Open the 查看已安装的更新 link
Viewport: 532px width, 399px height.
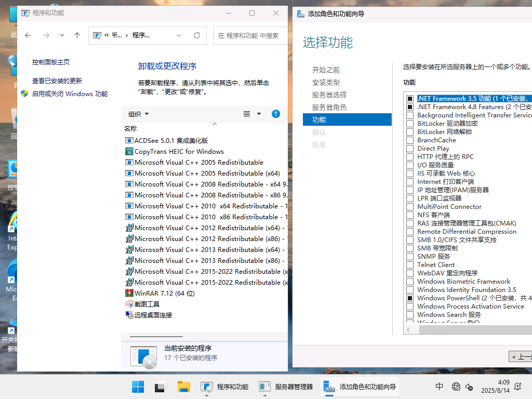(x=57, y=81)
